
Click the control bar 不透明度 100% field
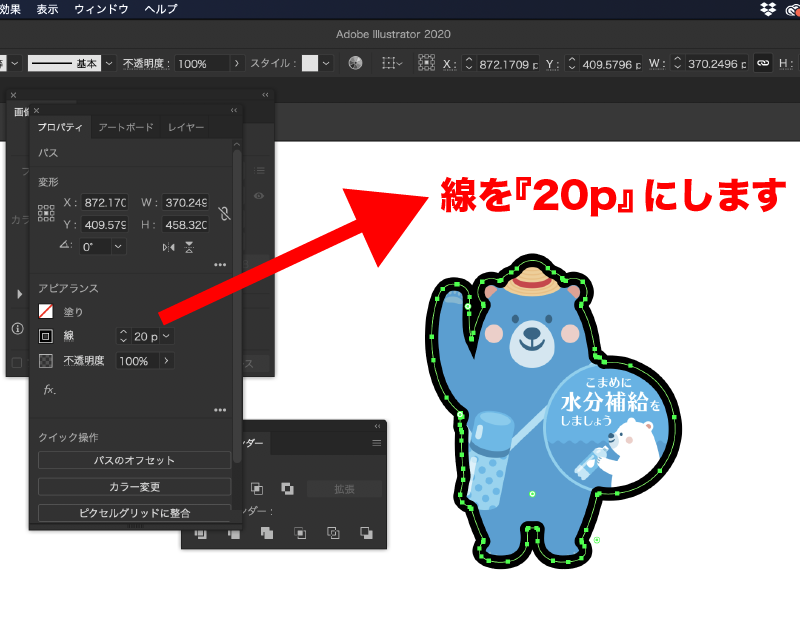click(202, 64)
